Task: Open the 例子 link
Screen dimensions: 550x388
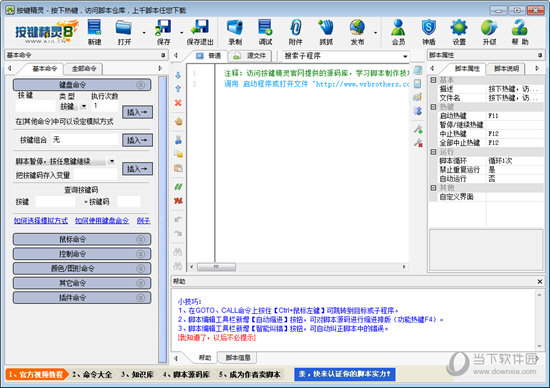Action: click(x=143, y=221)
